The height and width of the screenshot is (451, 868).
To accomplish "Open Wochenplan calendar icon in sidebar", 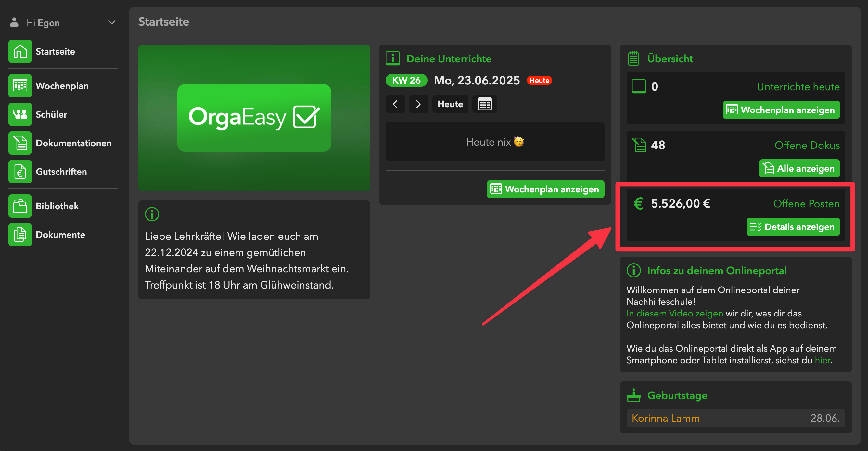I will click(x=20, y=85).
